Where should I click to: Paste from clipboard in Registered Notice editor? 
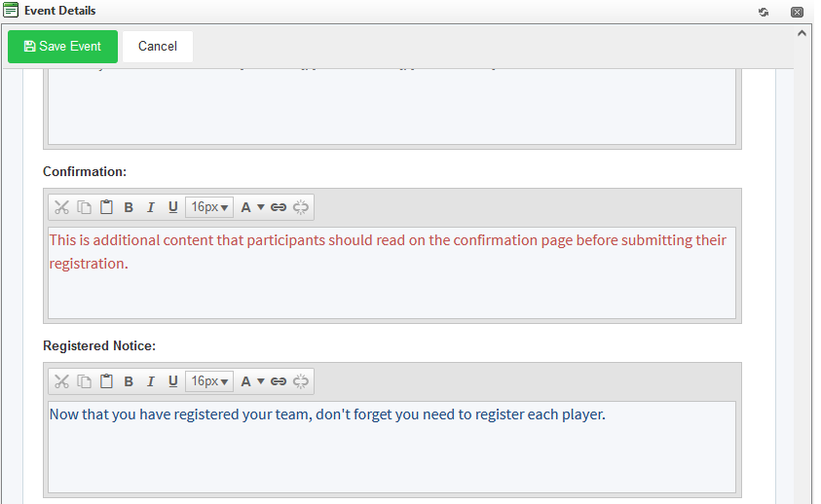[x=106, y=381]
